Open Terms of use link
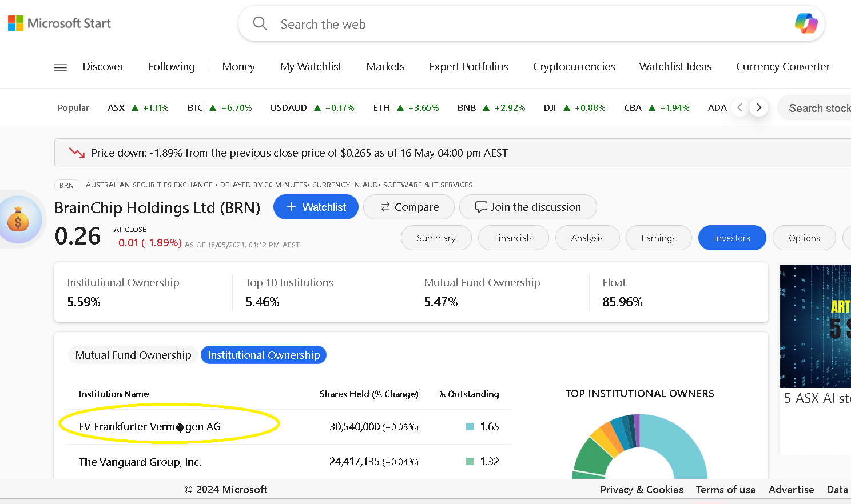851x504 pixels. [726, 490]
